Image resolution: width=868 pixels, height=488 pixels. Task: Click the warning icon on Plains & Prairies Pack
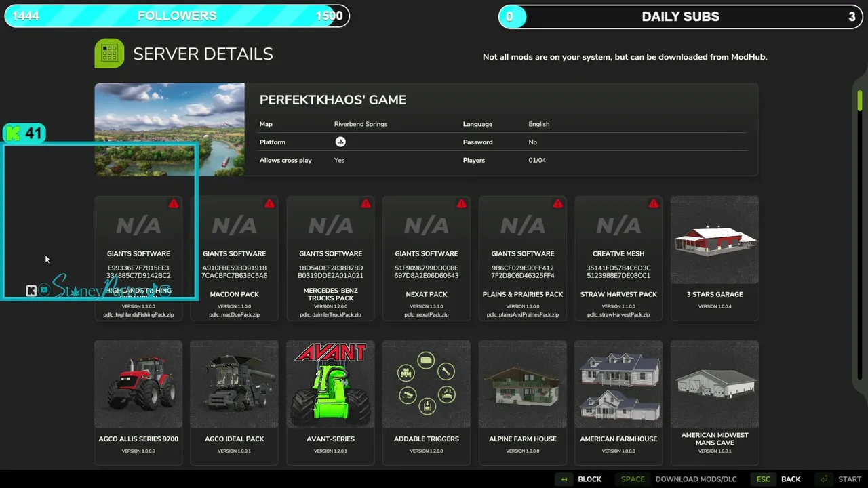click(x=557, y=203)
